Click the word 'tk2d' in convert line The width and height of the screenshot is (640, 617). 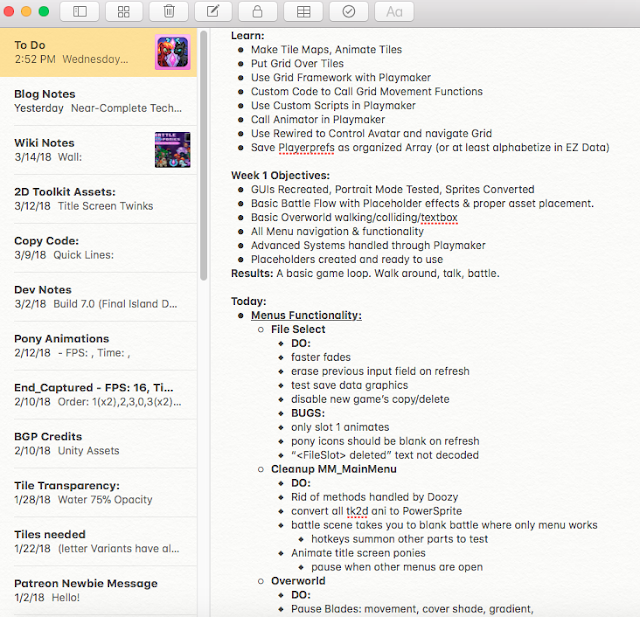[x=357, y=511]
